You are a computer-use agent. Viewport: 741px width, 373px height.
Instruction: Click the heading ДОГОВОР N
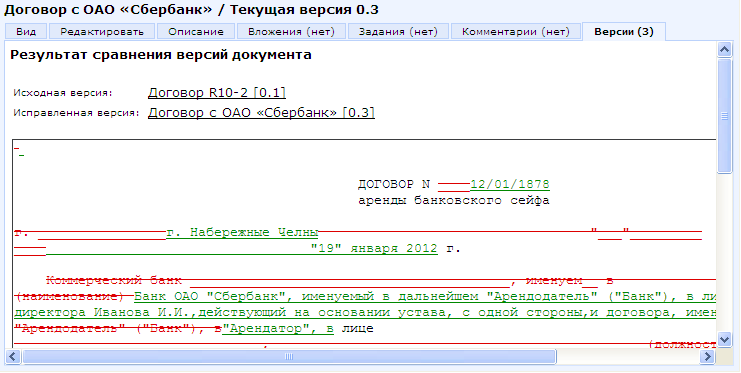coord(394,184)
